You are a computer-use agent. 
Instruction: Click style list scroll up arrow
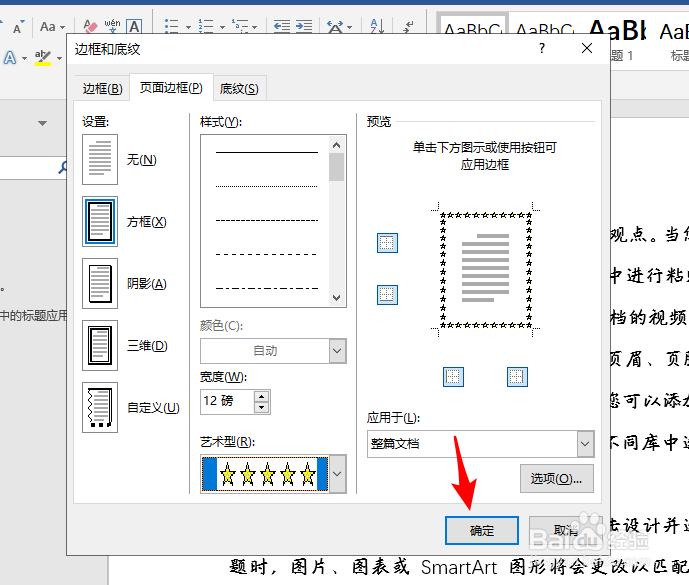[337, 145]
